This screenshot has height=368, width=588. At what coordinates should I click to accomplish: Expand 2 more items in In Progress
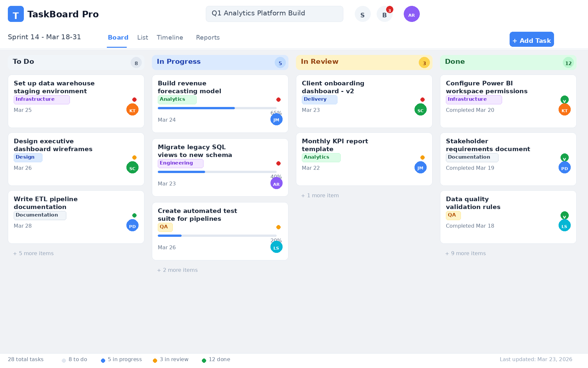pos(177,270)
